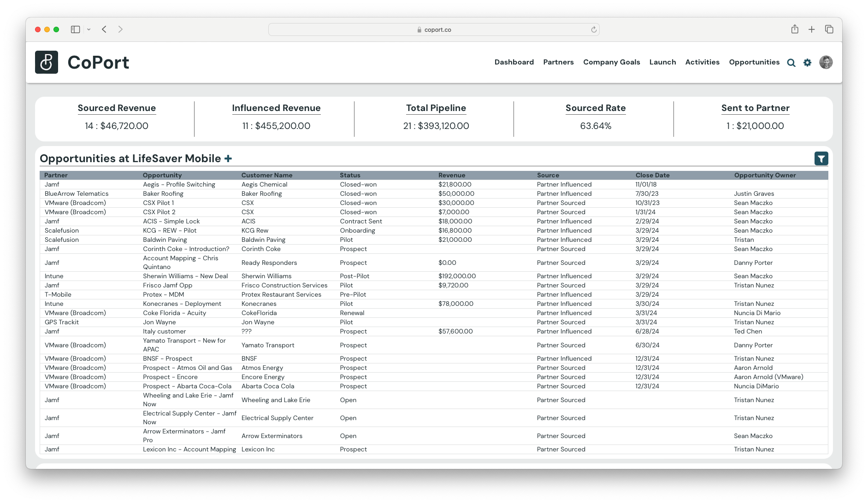Screen dimensions: 868x503
Task: Sort by Close Date column header
Action: click(652, 175)
